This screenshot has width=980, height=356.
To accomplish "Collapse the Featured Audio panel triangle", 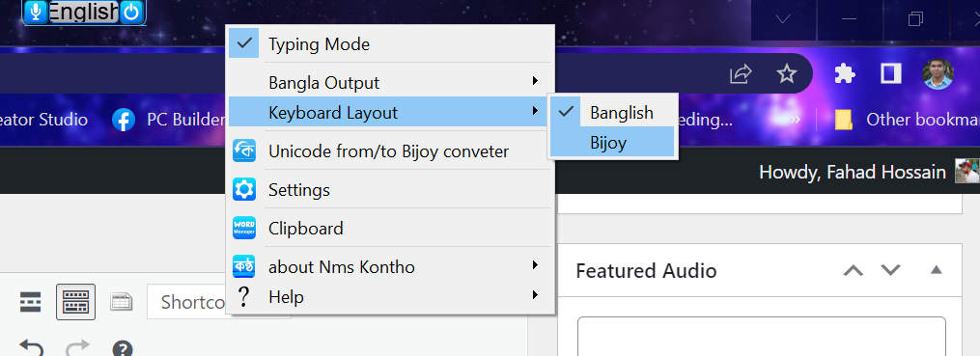I will coord(936,270).
